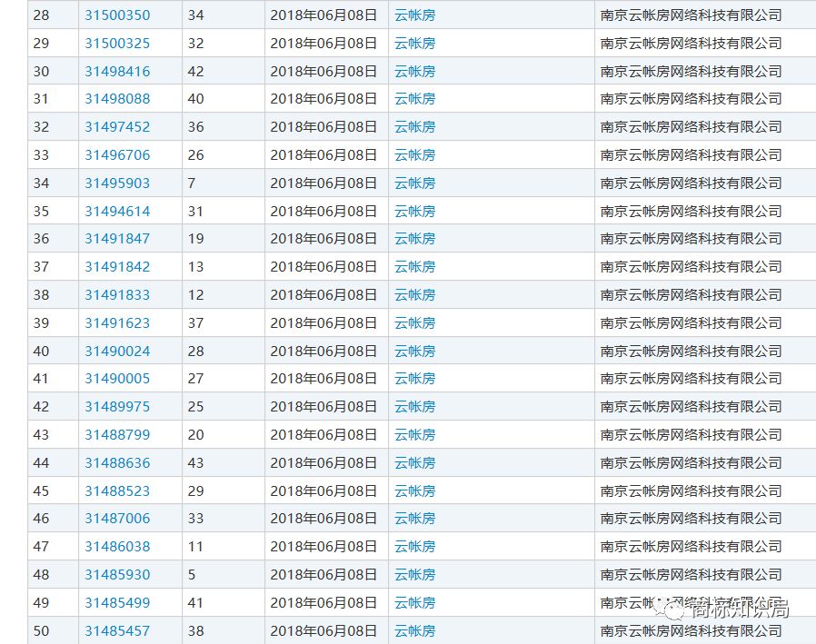The image size is (816, 644).
Task: Select the date 2018年06月08日 in row 29
Action: (x=323, y=44)
